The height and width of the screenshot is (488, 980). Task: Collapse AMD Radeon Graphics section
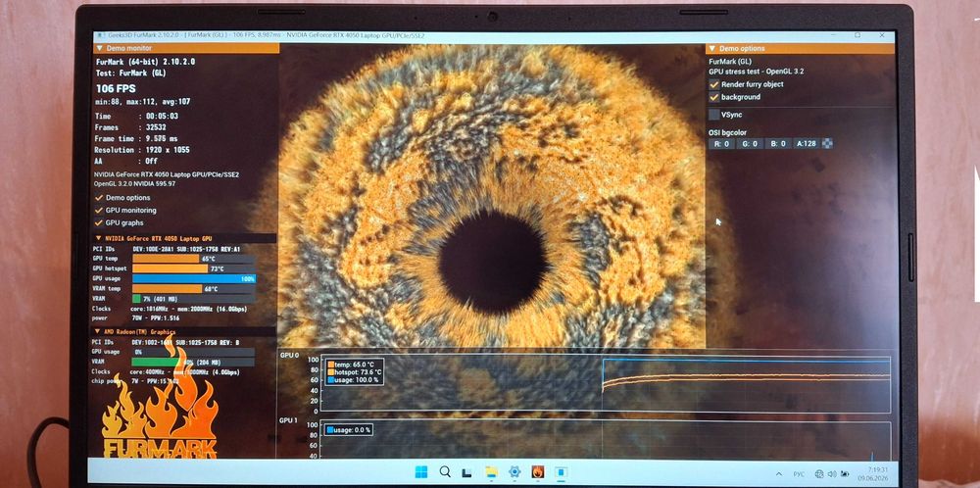[x=184, y=332]
